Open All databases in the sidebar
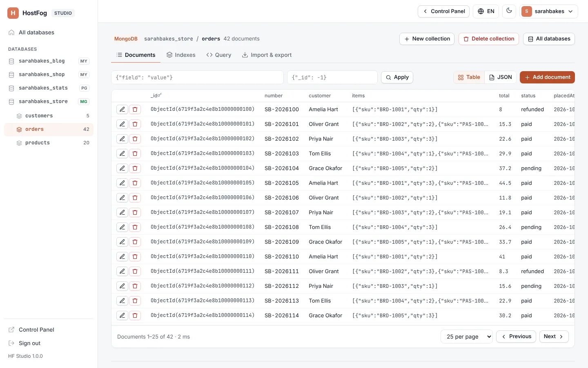This screenshot has height=368, width=588. [49, 33]
